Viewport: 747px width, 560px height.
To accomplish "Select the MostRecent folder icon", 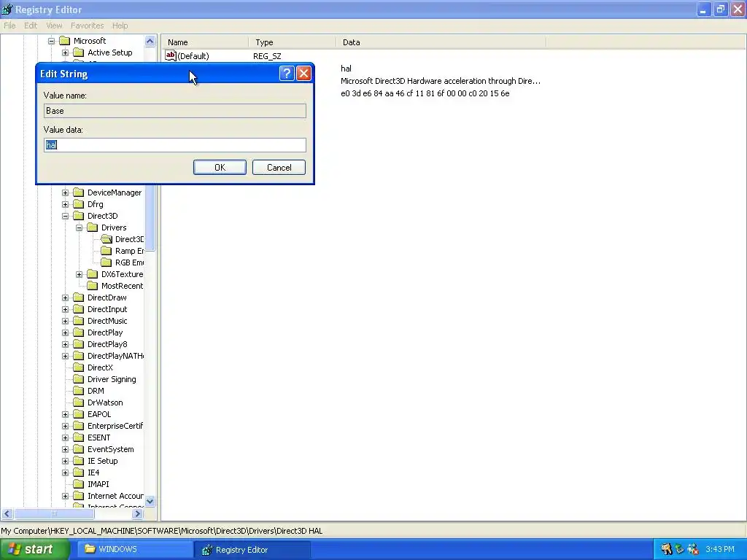I will [93, 286].
